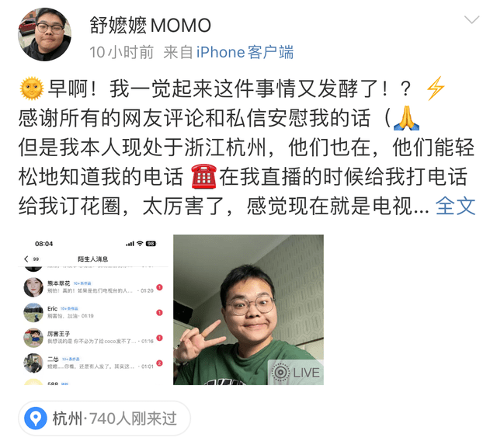
Task: Open the 舒嬷嬷MOMO username link
Action: (150, 26)
